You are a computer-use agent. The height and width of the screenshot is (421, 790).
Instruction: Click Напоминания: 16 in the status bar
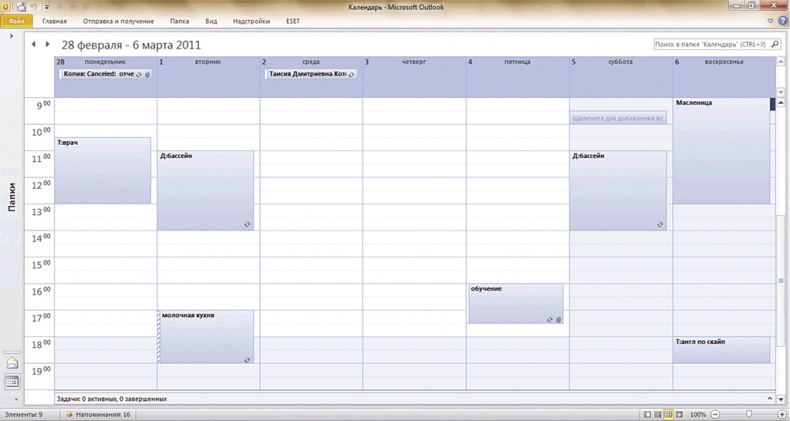(x=102, y=414)
